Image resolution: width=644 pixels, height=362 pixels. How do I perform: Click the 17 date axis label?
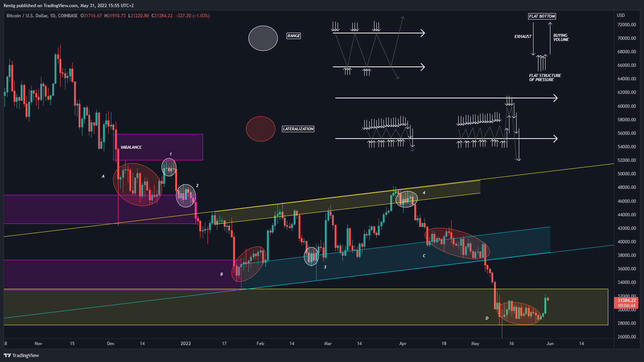pyautogui.click(x=224, y=344)
